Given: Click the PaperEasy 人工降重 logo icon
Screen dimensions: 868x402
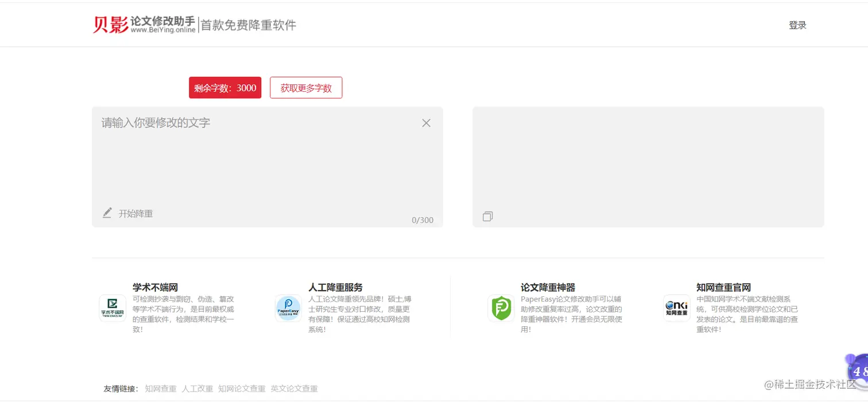Looking at the screenshot, I should coord(288,308).
